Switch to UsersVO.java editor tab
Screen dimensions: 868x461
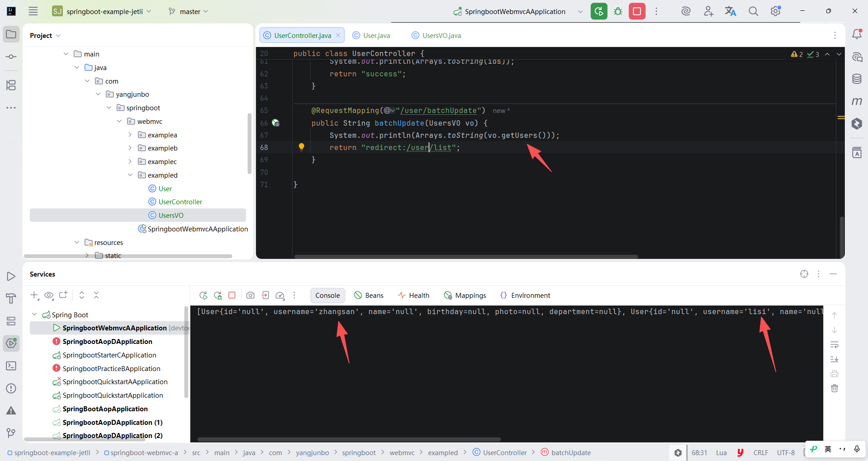pos(436,35)
